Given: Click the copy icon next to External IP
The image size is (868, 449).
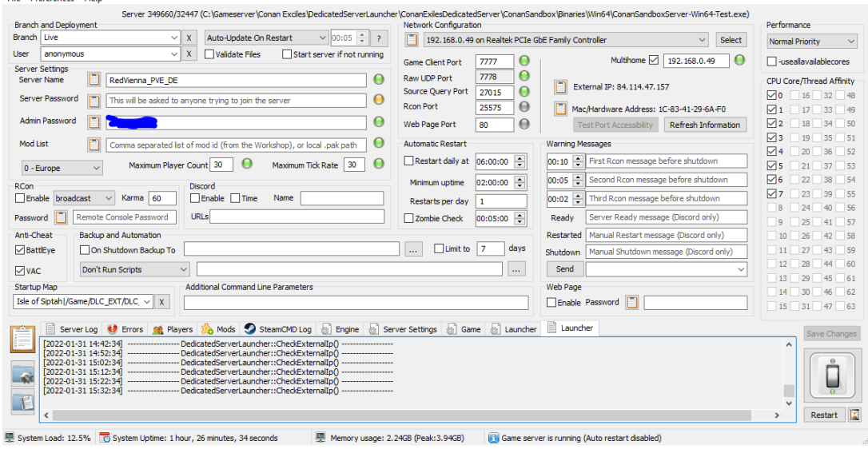Looking at the screenshot, I should [x=560, y=87].
